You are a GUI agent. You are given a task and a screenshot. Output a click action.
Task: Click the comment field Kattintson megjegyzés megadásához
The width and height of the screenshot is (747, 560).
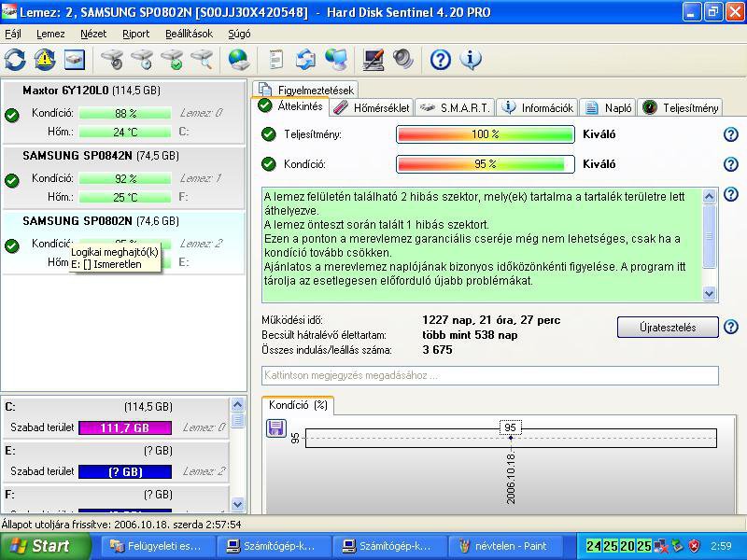pyautogui.click(x=489, y=375)
